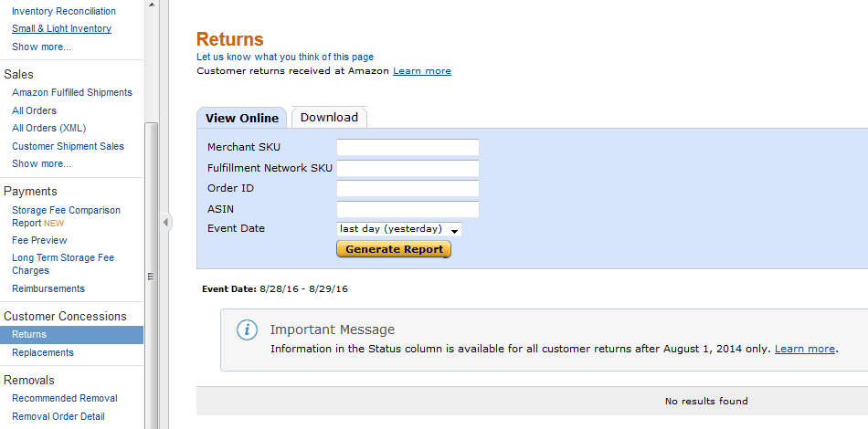This screenshot has width=868, height=429.
Task: Focus the Fulfillment Network SKU field
Action: coord(408,168)
